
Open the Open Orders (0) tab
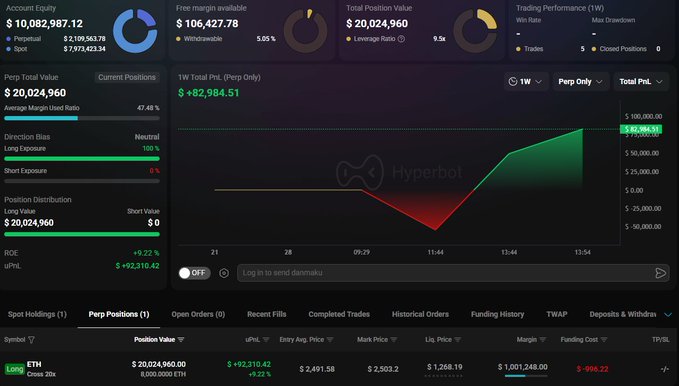pyautogui.click(x=198, y=314)
